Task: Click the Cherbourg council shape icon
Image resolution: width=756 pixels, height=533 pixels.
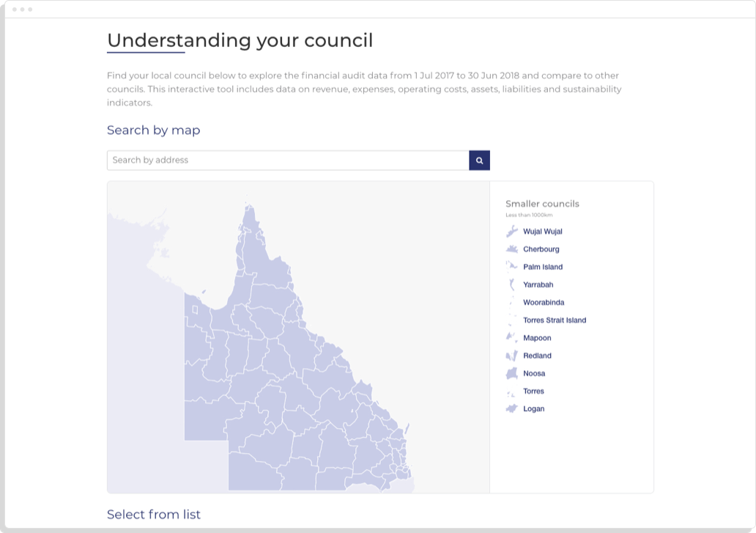Action: coord(511,249)
